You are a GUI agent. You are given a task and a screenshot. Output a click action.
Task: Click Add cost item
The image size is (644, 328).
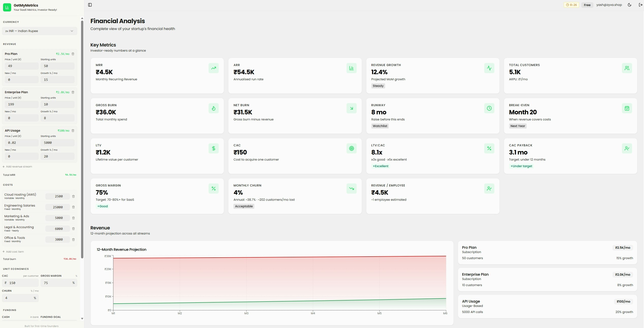[13, 252]
